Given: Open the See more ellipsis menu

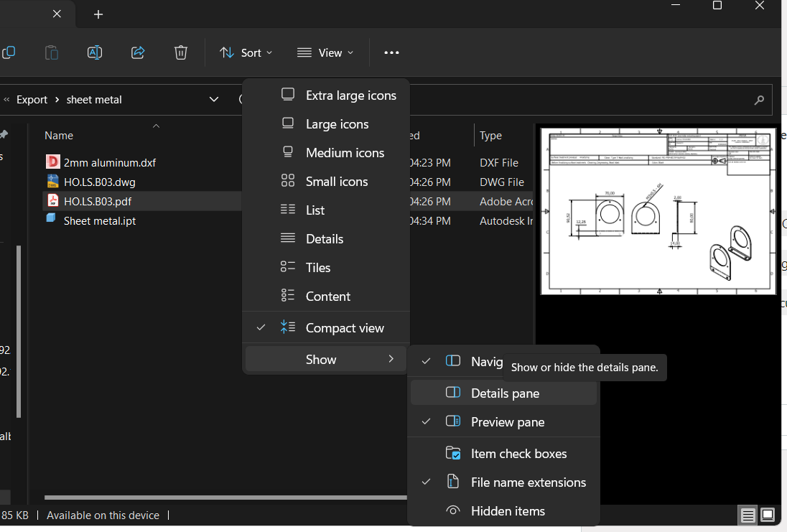Looking at the screenshot, I should pyautogui.click(x=391, y=52).
